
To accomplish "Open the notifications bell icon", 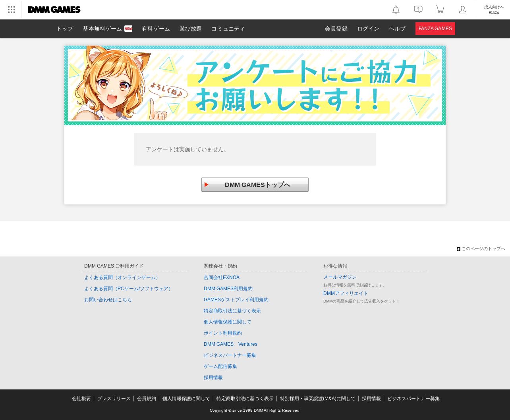I will (396, 10).
